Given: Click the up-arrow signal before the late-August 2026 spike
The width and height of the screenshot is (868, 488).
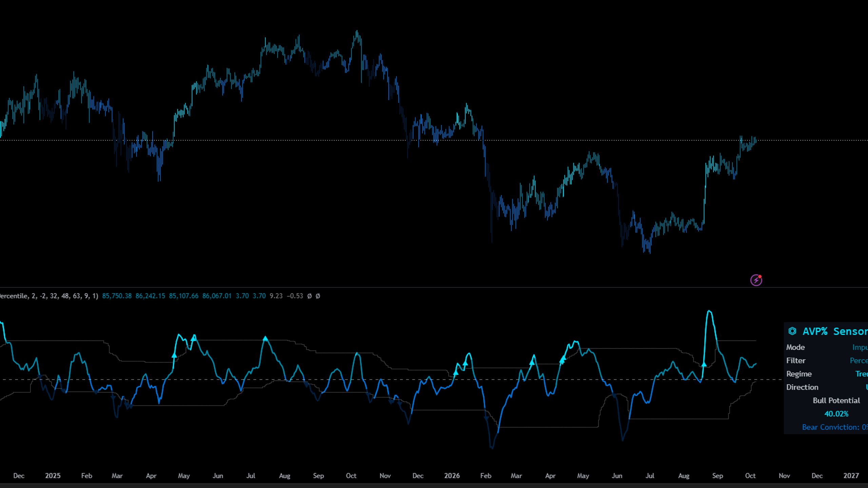Looking at the screenshot, I should [x=704, y=364].
